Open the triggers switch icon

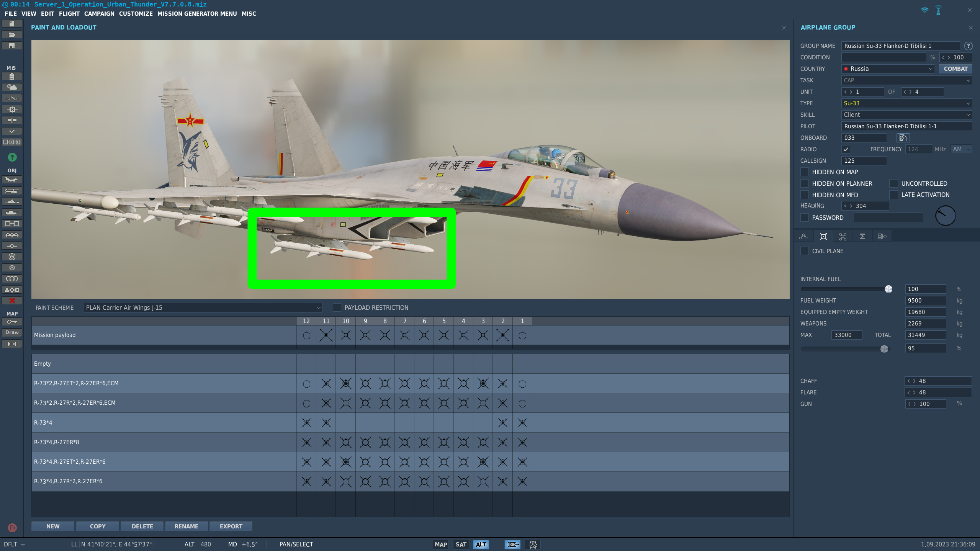(x=12, y=98)
